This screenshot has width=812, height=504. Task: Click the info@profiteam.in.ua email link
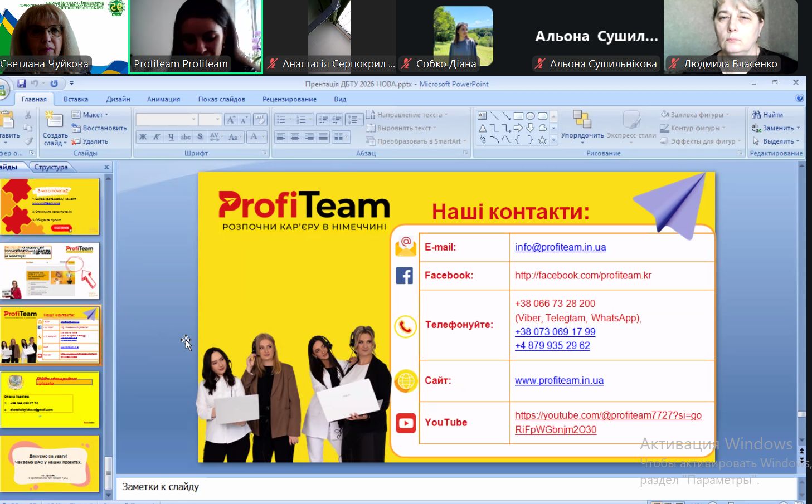tap(560, 247)
